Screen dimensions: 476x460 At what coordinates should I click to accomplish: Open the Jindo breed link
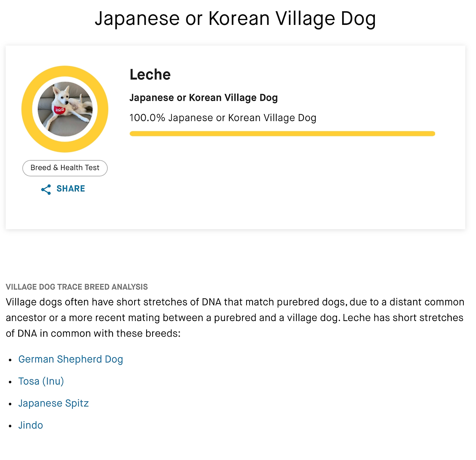click(x=31, y=425)
